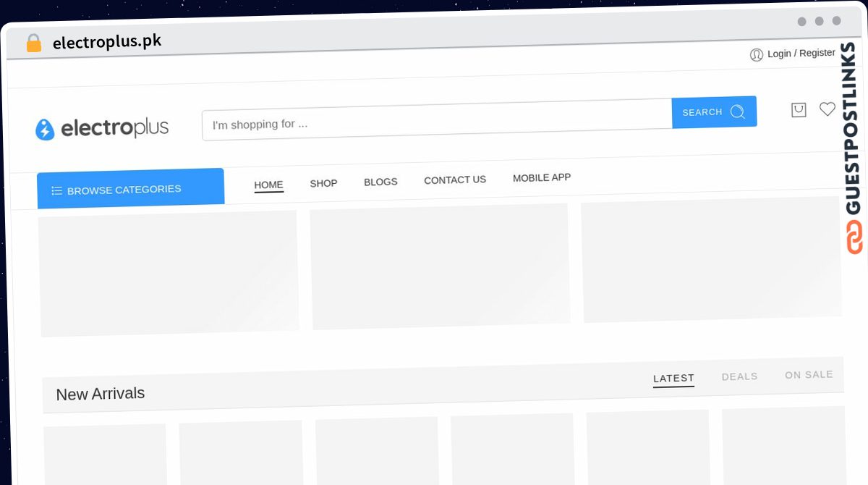The height and width of the screenshot is (485, 868).
Task: Click the padlock icon in address bar
Action: point(33,43)
